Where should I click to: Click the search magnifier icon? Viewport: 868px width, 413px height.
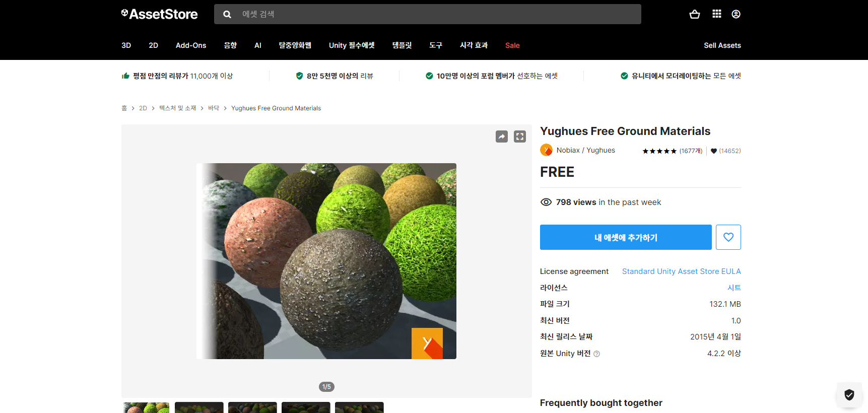(227, 14)
